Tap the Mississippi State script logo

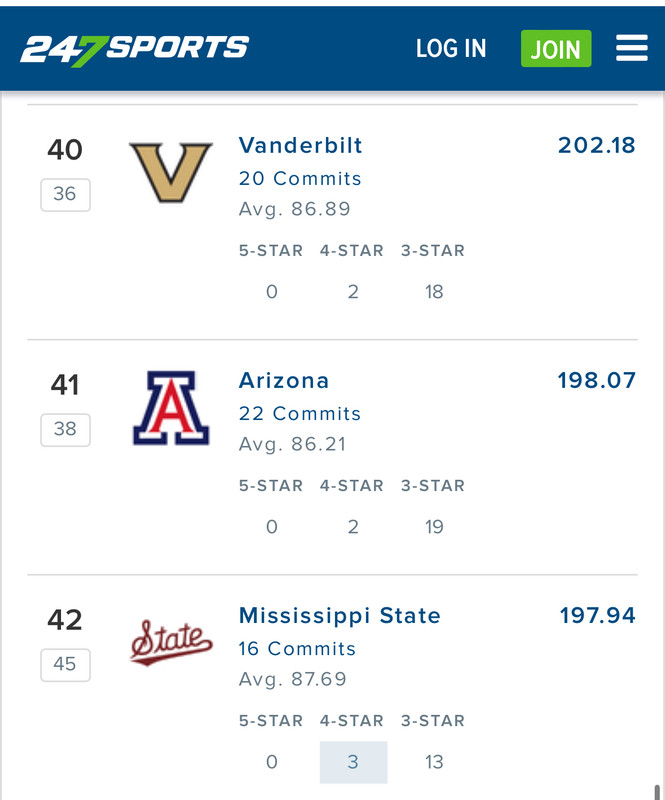tap(171, 642)
